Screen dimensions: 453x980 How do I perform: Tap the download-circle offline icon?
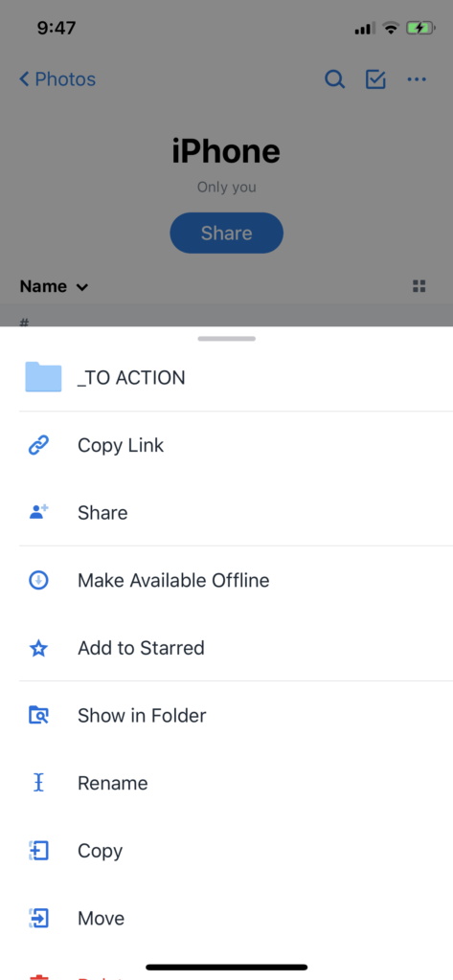click(x=39, y=581)
